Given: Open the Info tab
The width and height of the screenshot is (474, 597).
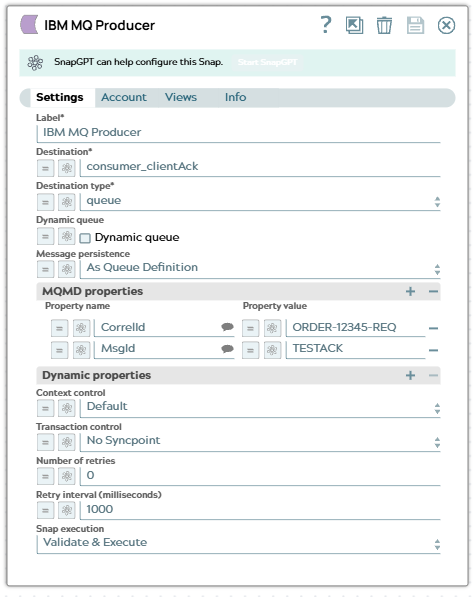Looking at the screenshot, I should pyautogui.click(x=235, y=97).
